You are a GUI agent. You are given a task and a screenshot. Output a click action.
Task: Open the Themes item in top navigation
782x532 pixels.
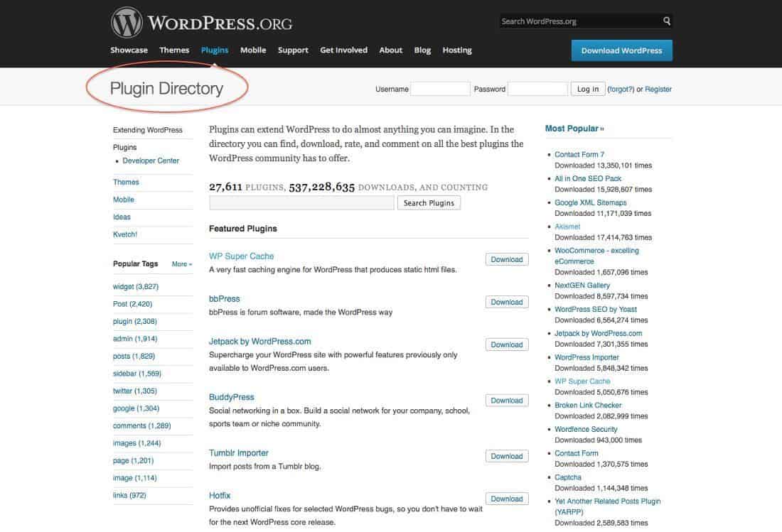(174, 50)
